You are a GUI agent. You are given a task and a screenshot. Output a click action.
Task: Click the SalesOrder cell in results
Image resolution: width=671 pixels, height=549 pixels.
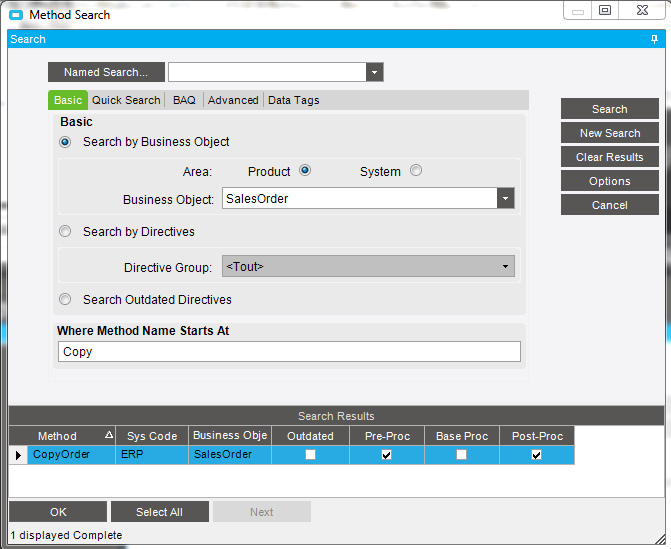[x=230, y=454]
